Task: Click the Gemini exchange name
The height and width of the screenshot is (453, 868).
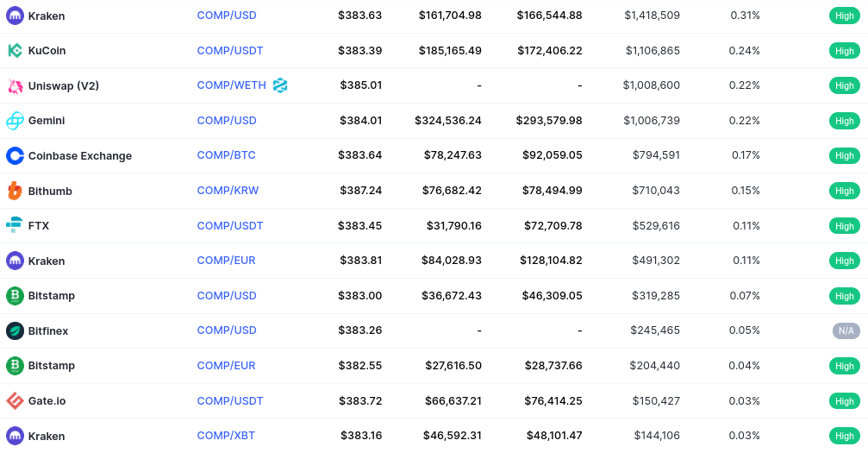Action: tap(47, 121)
